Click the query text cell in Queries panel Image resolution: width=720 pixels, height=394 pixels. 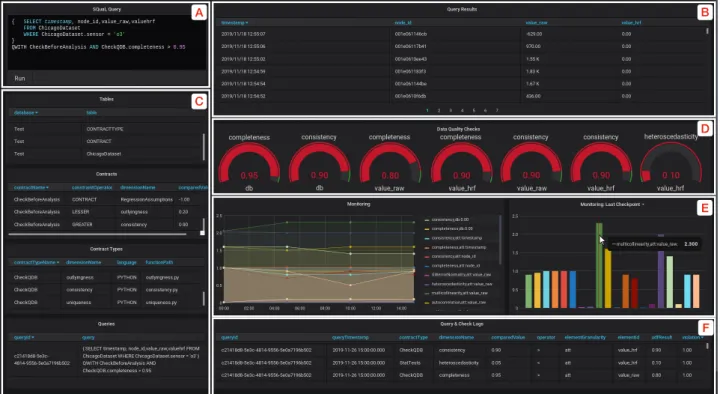click(141, 360)
